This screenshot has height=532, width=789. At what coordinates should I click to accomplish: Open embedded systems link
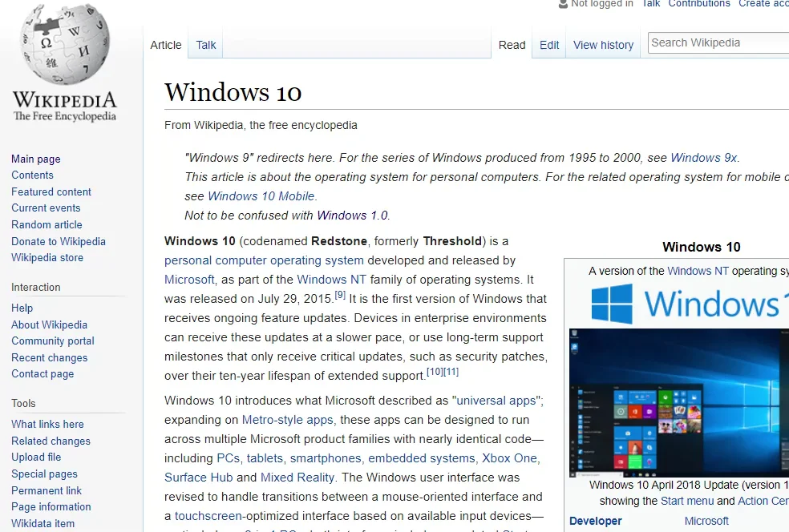coord(422,458)
